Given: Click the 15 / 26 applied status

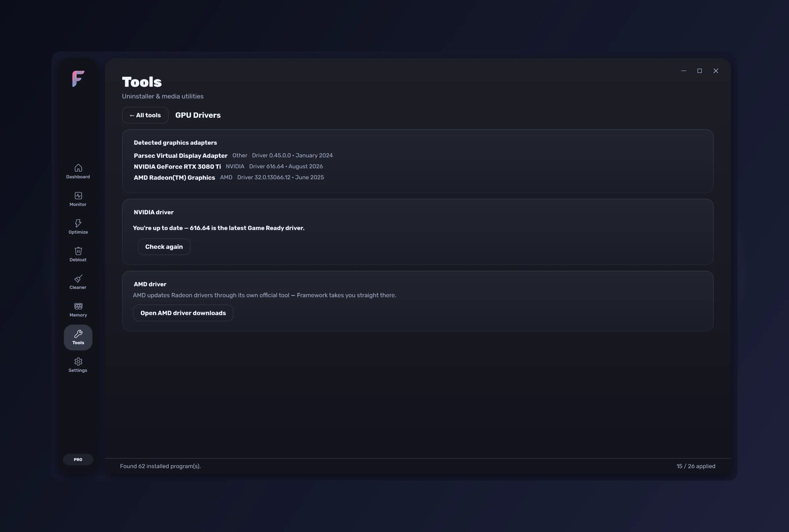Looking at the screenshot, I should coord(696,466).
